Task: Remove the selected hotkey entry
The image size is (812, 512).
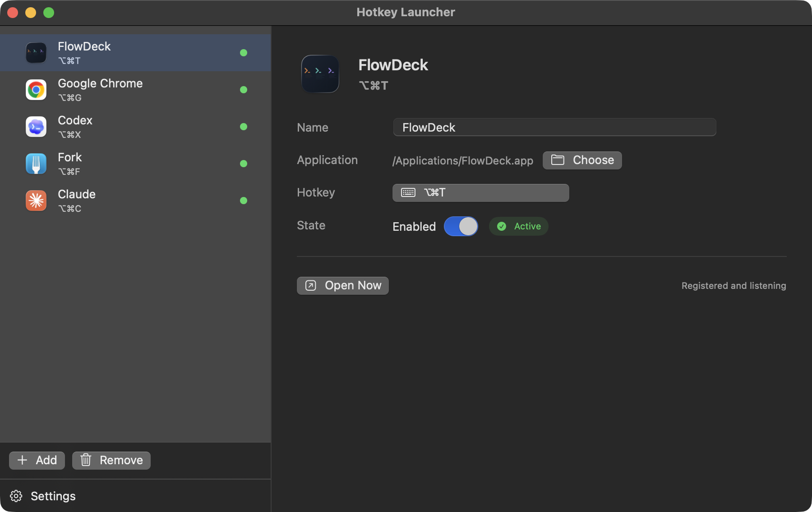Action: 111,460
